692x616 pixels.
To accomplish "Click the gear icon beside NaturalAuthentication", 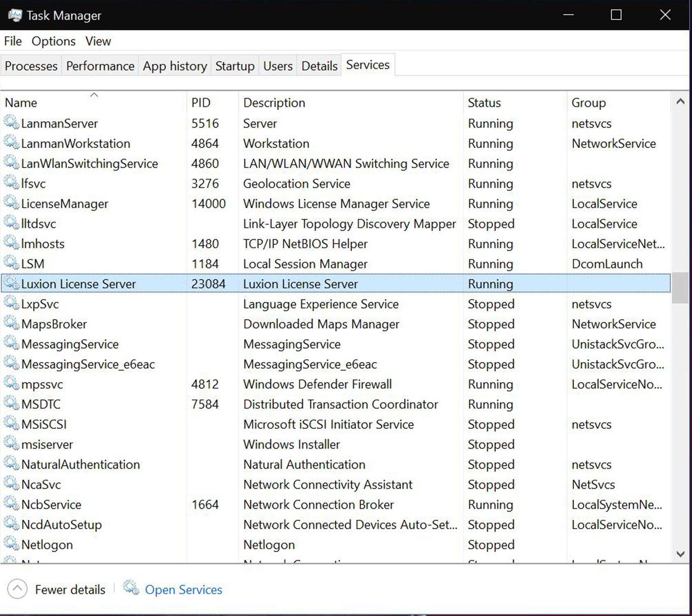I will 12,463.
